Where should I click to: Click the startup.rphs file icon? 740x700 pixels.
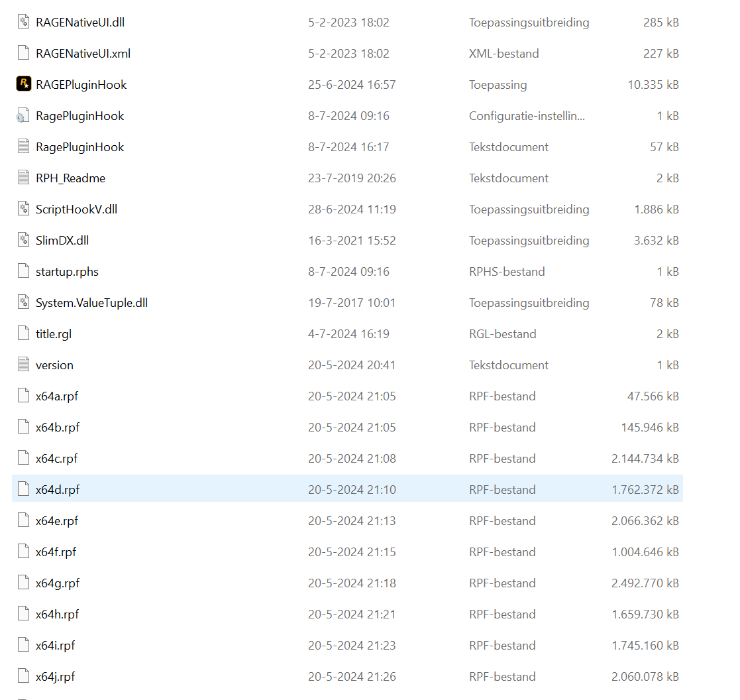[x=24, y=271]
